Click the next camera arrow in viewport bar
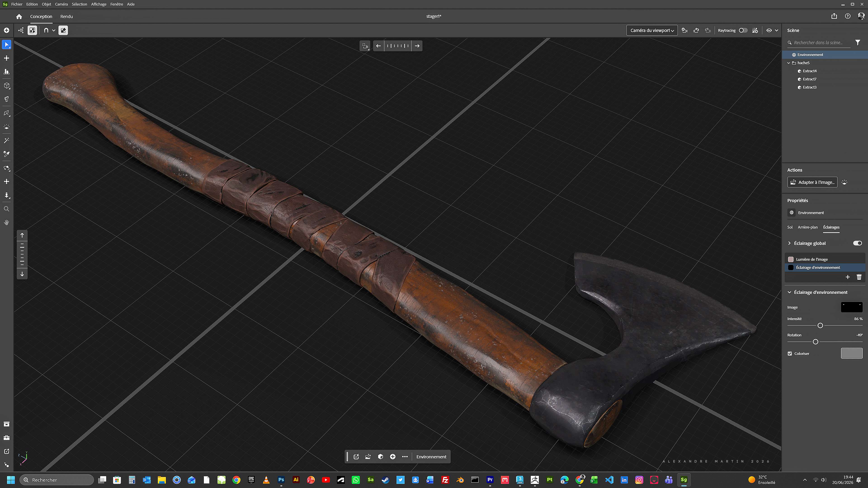Screen dimensions: 868x488 pos(417,46)
